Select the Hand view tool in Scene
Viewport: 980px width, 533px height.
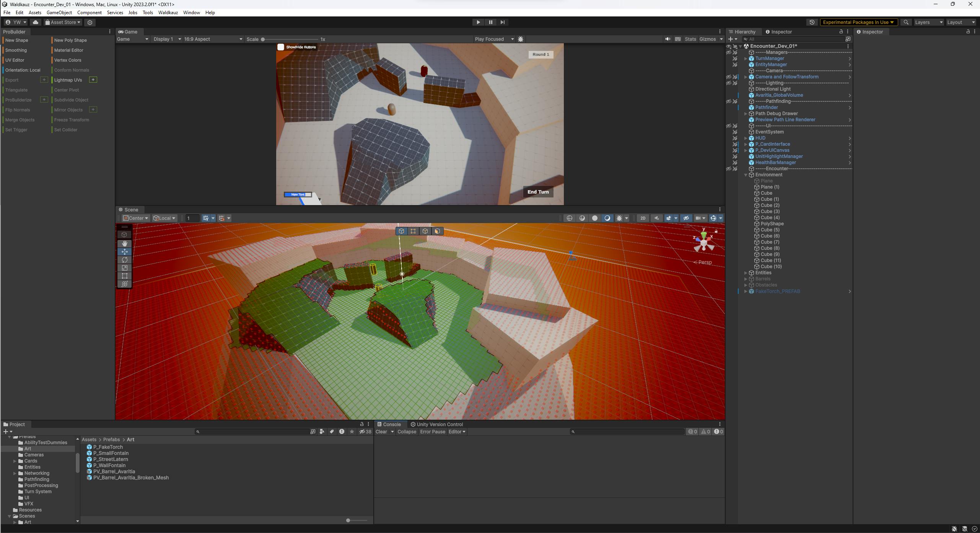pos(124,243)
